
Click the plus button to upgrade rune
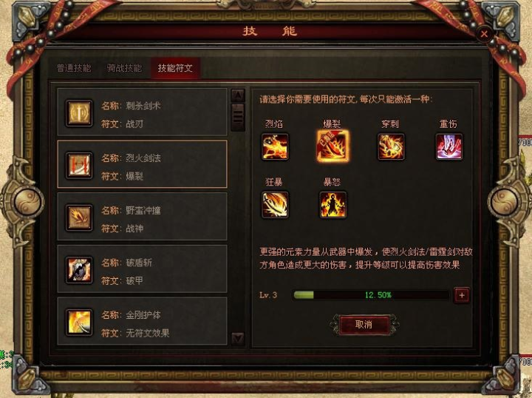[x=461, y=295]
